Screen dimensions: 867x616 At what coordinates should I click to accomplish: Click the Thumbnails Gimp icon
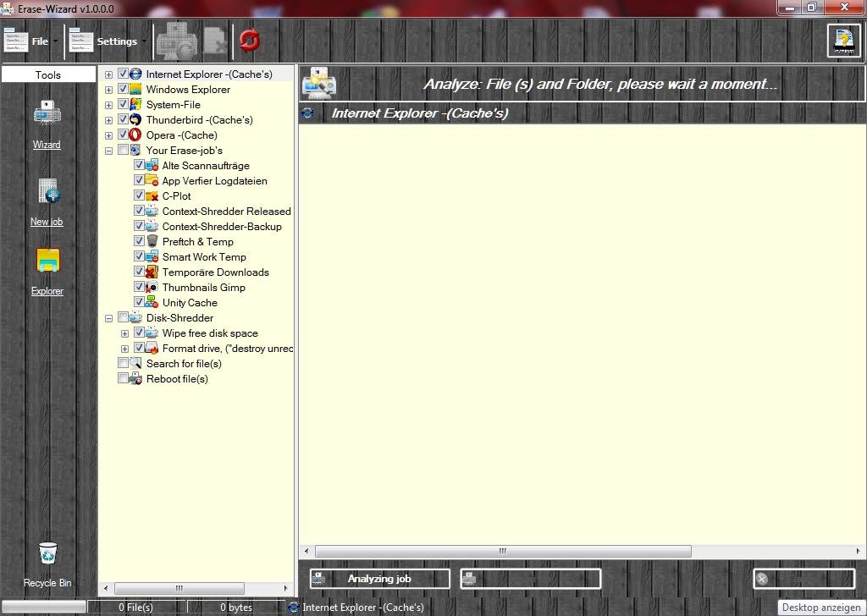[152, 288]
